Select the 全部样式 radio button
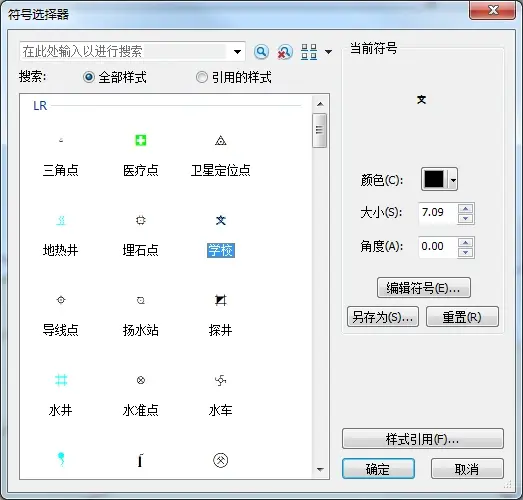This screenshot has width=523, height=500. coord(89,77)
